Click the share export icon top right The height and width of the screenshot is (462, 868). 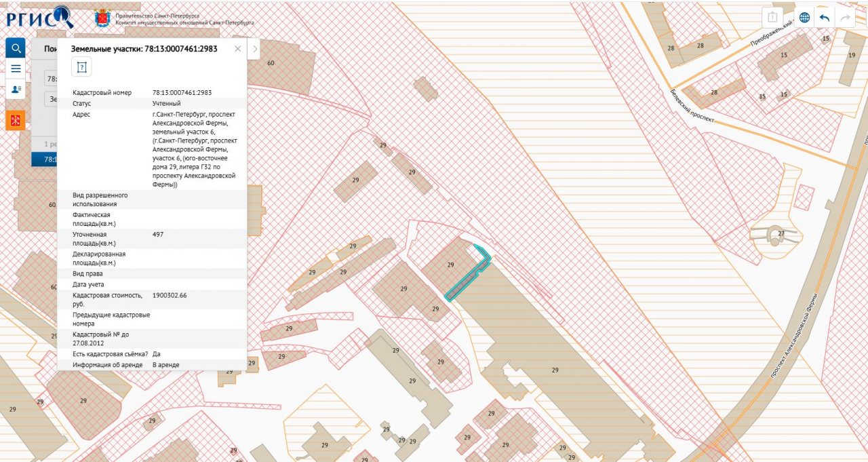[772, 18]
